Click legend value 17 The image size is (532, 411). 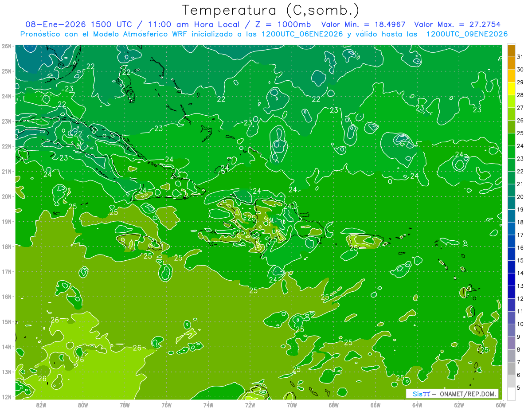tap(520, 235)
